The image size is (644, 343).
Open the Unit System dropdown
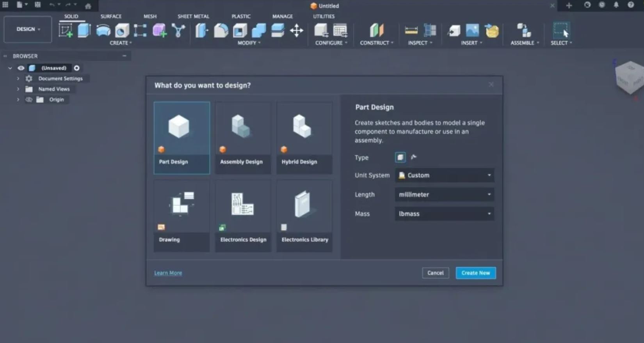444,175
